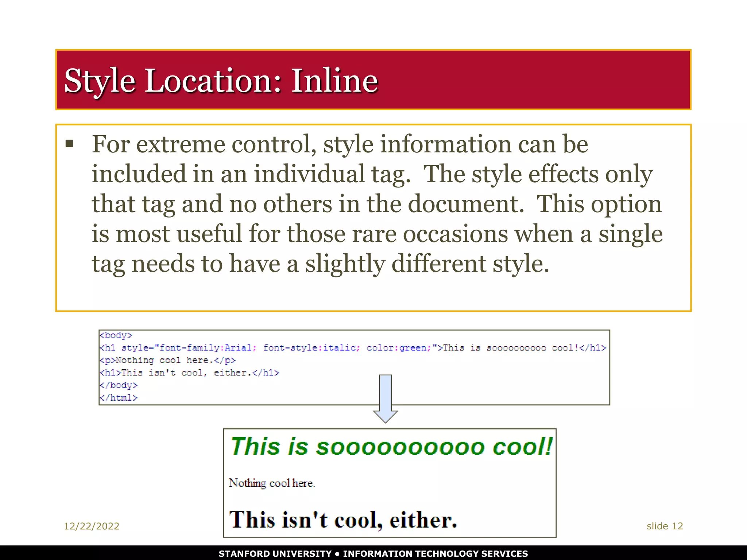Click the date '12/22/2022' in the footer

click(92, 526)
